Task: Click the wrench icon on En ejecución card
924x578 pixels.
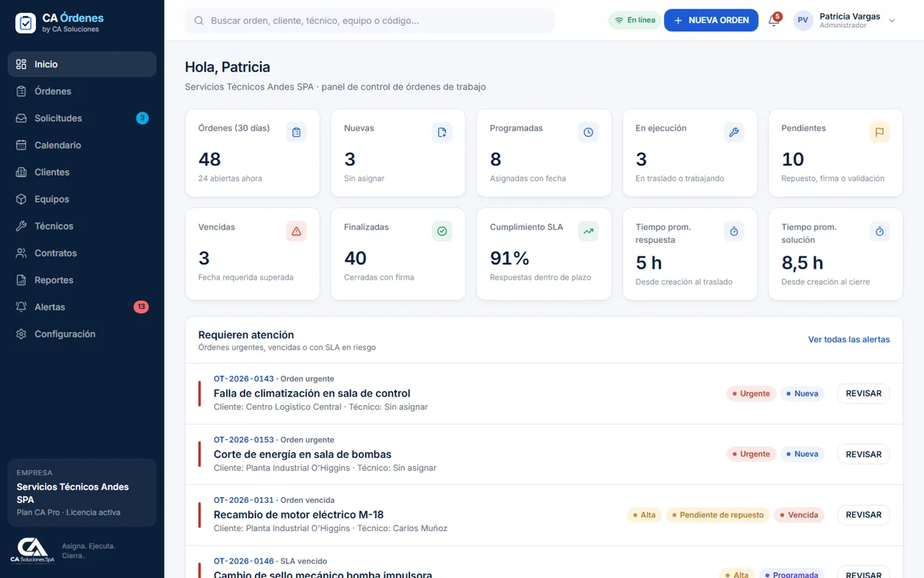Action: click(734, 132)
